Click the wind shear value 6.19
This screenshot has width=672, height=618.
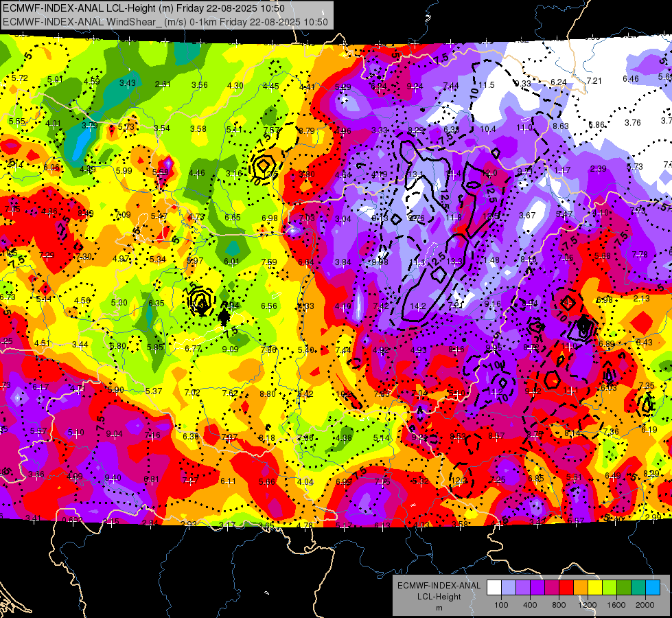[x=649, y=430]
